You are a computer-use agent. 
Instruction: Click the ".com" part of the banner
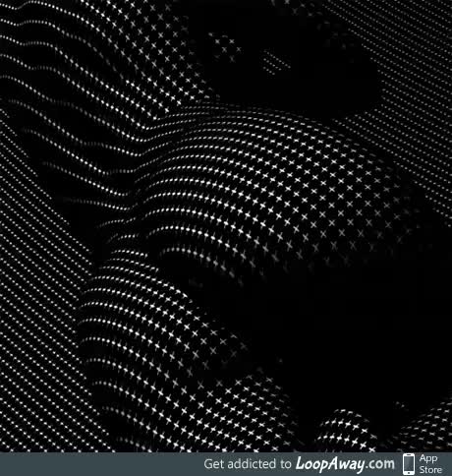[x=380, y=464]
